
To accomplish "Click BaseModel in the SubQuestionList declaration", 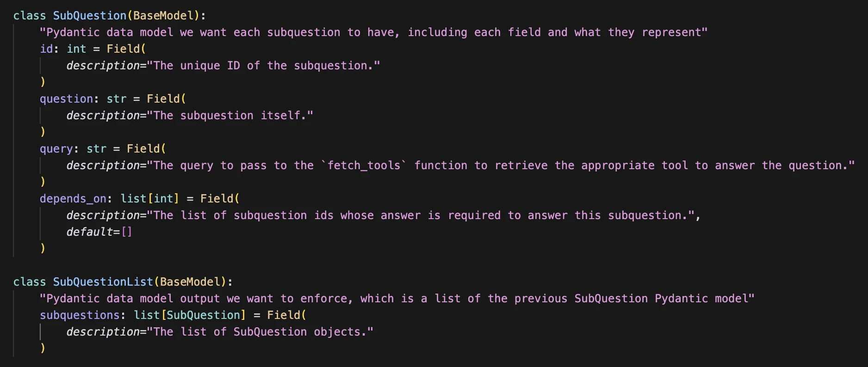I will coord(190,282).
